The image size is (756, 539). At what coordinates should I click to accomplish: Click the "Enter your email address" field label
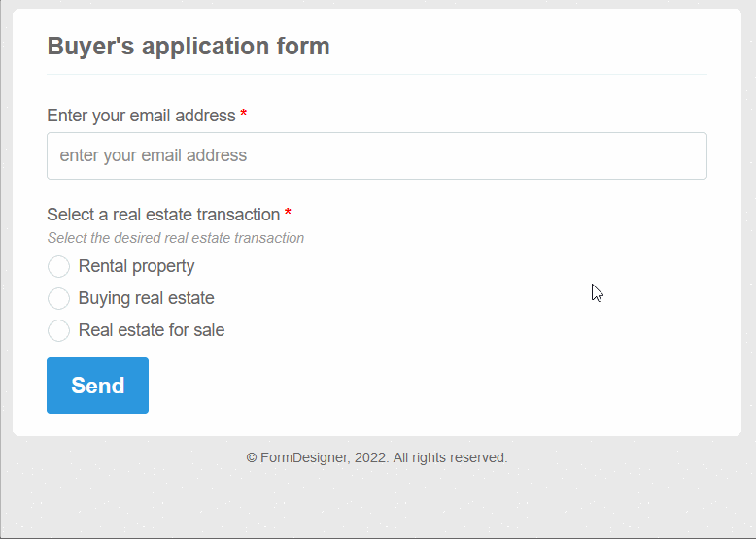click(141, 116)
